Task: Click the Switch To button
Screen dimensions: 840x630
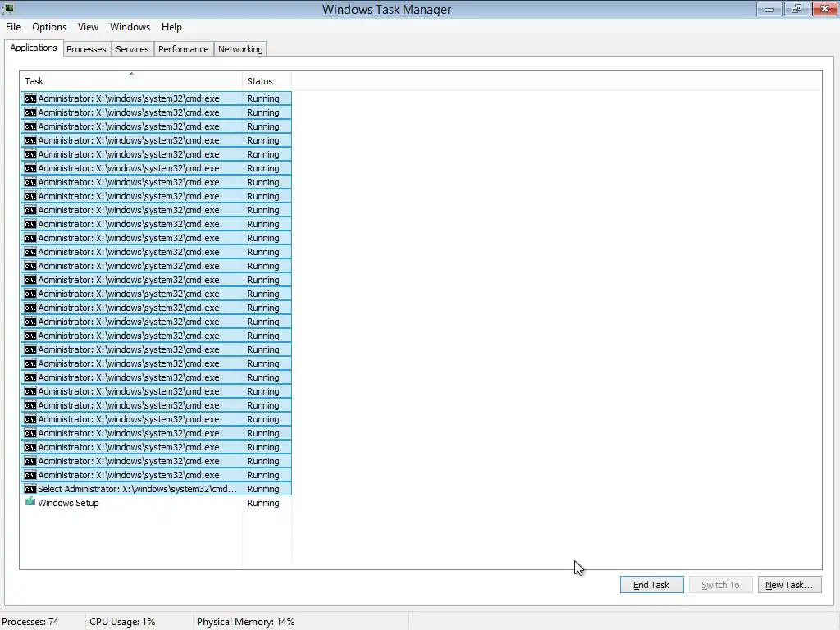Action: click(720, 584)
